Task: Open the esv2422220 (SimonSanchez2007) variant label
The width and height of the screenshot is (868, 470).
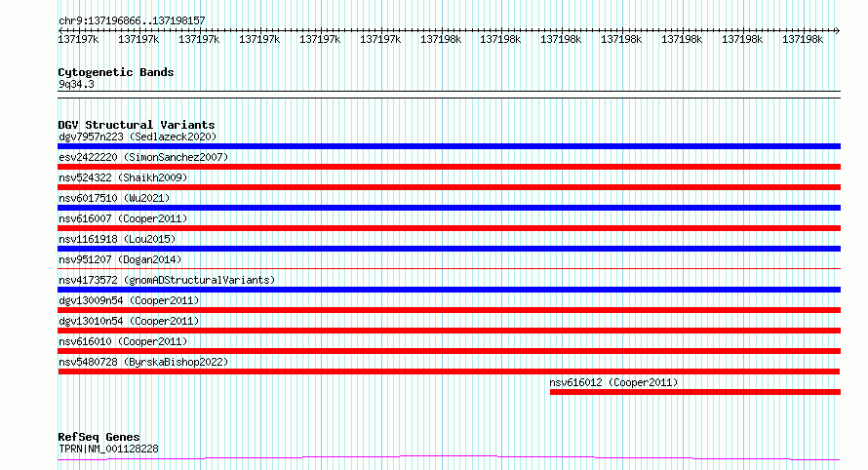Action: [143, 157]
